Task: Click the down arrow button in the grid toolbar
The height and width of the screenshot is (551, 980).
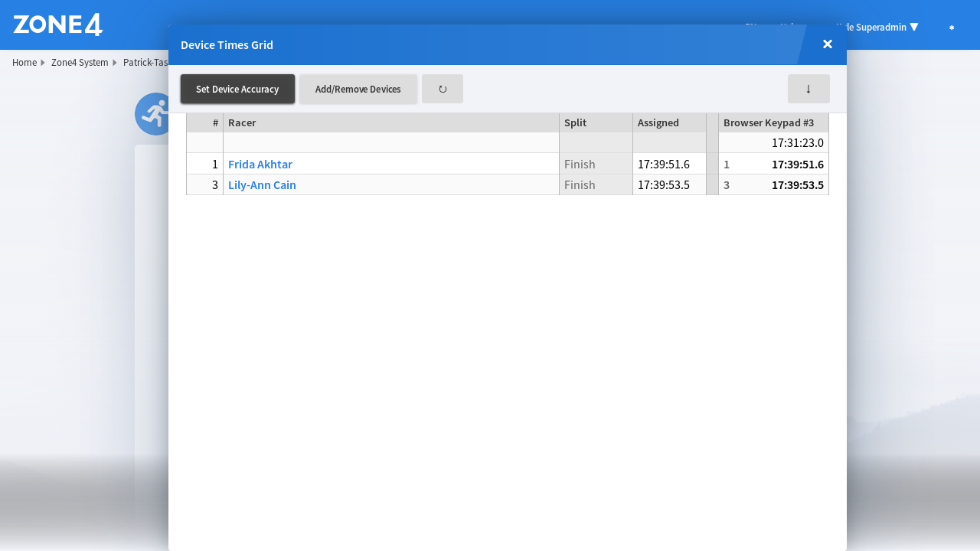Action: pos(808,89)
